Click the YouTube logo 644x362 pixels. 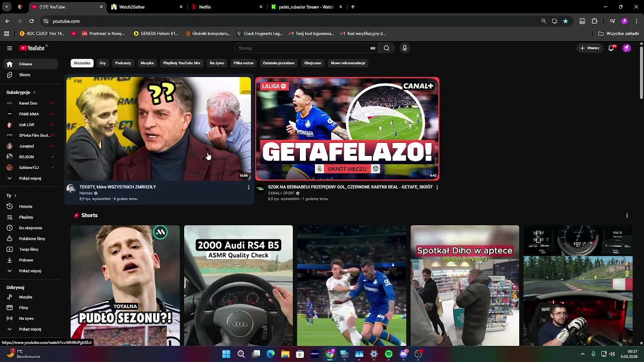33,48
